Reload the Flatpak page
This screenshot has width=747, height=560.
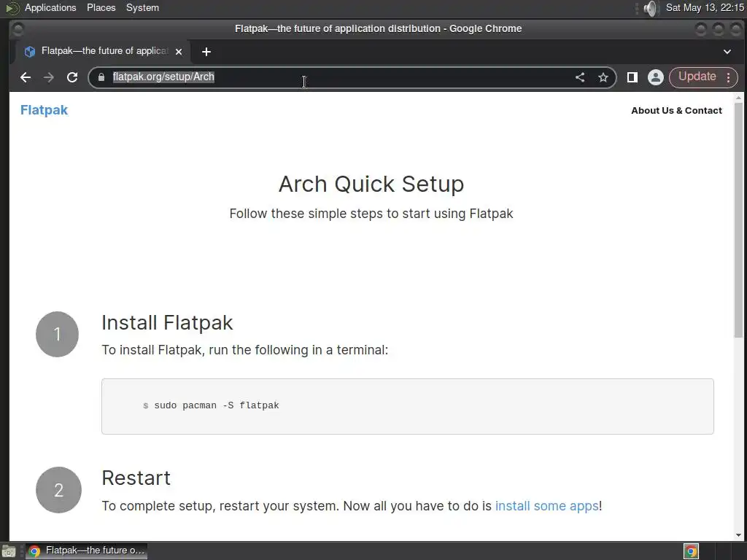click(x=72, y=77)
